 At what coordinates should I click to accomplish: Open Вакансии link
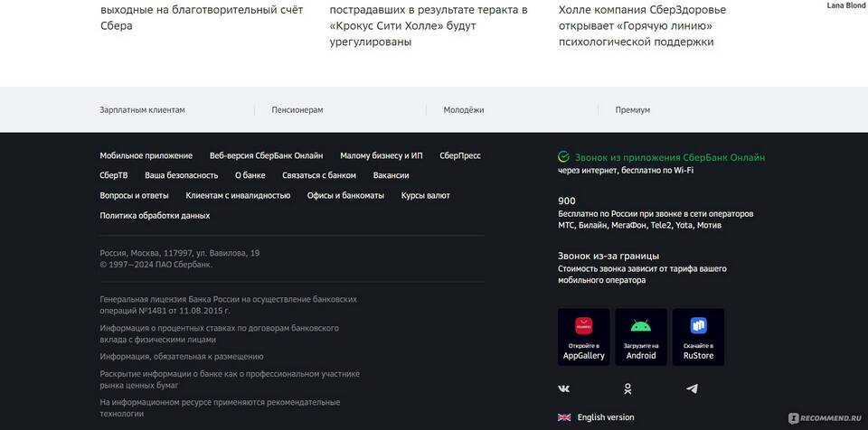coord(391,175)
